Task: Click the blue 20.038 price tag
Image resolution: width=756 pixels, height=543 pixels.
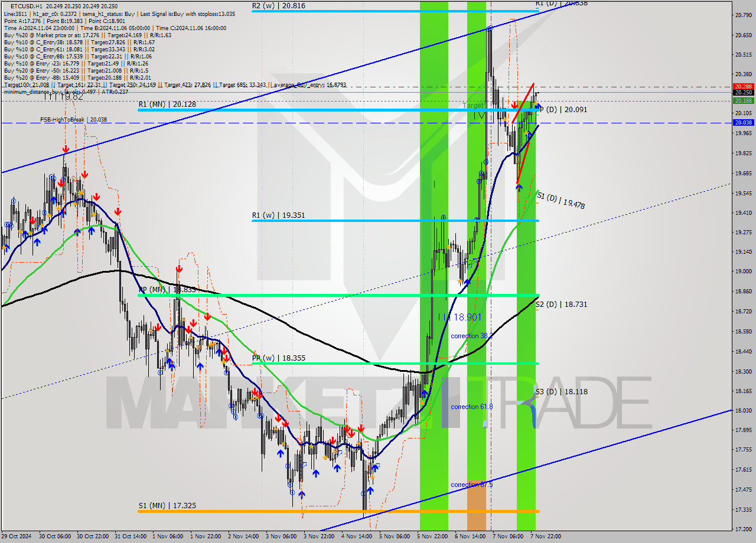Action: [x=742, y=123]
